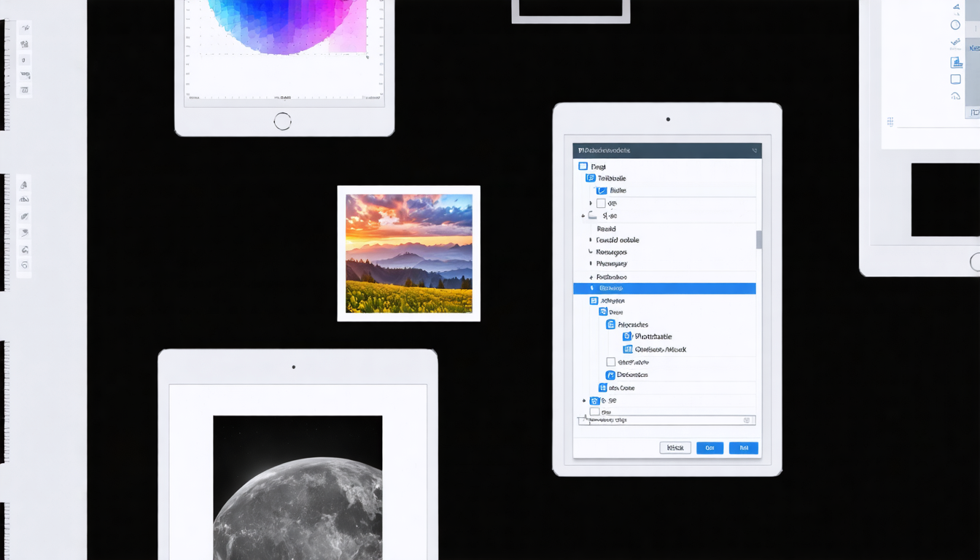Select the triangle icon above the circle icon
Screen dimensions: 980x560
pyautogui.click(x=956, y=7)
